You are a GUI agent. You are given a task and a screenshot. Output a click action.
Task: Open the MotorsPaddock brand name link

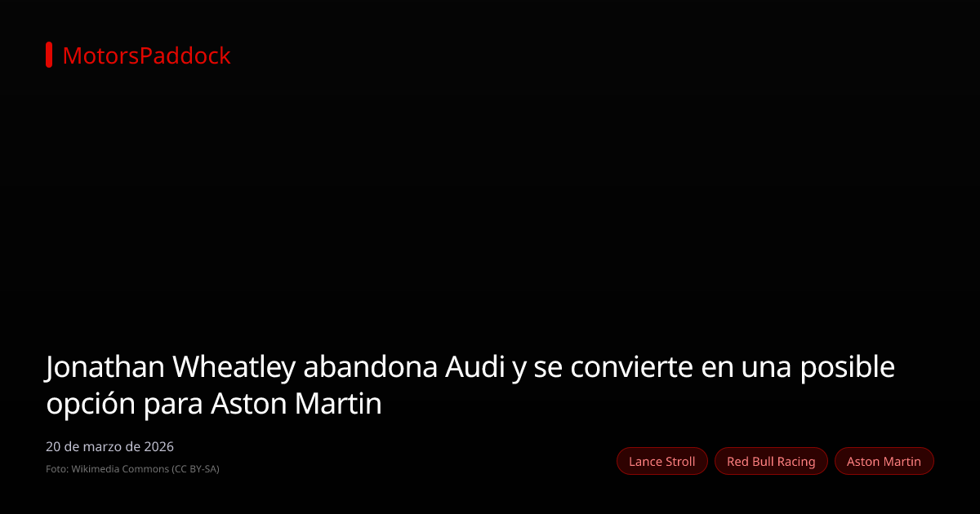146,55
